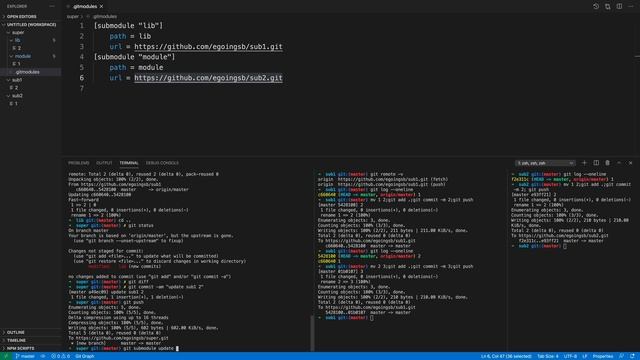
Task: Click line number 7 in editor gutter
Action: coord(82,88)
